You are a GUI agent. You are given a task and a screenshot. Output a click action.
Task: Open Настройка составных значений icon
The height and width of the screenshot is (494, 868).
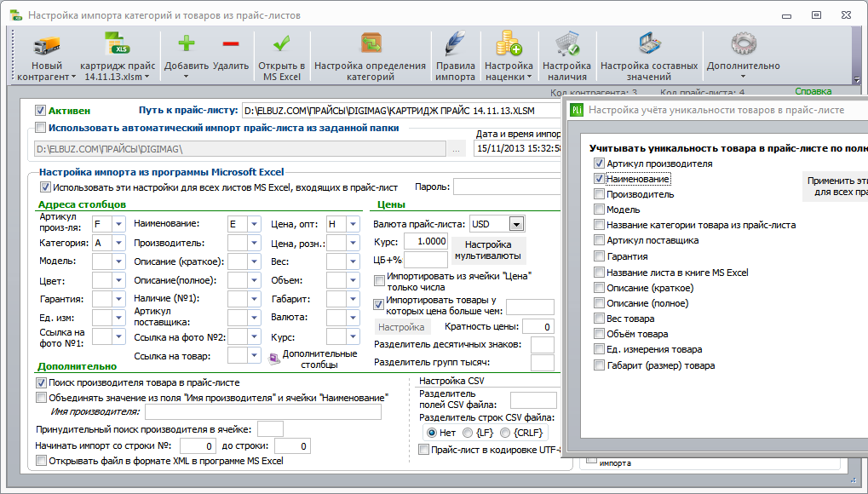(x=649, y=44)
